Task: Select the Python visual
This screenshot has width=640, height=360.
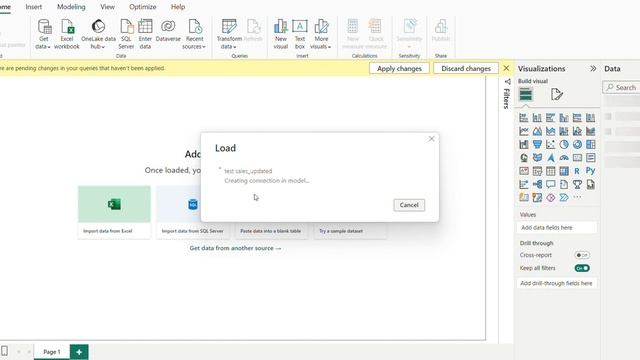Action: coord(590,171)
